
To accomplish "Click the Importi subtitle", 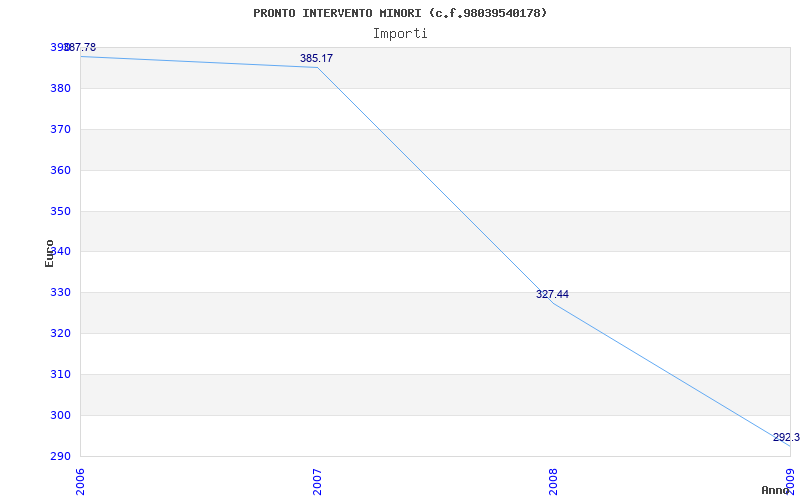I will [x=400, y=34].
